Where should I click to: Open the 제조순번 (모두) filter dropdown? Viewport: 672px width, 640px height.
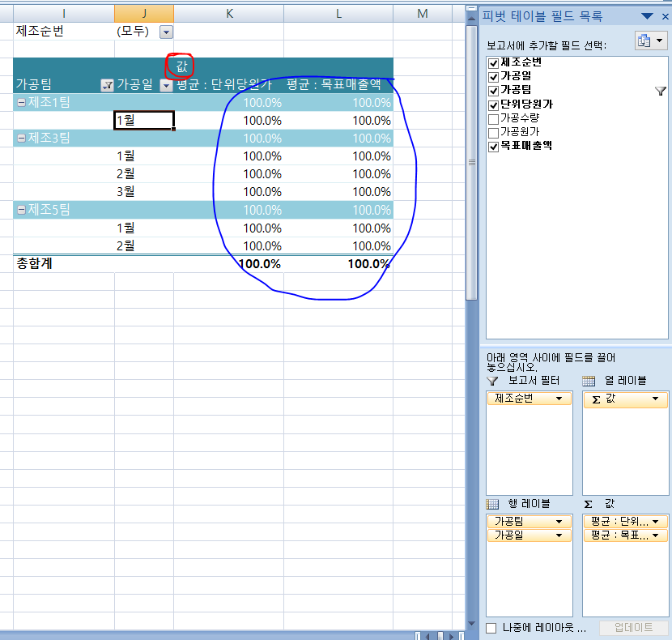click(166, 32)
